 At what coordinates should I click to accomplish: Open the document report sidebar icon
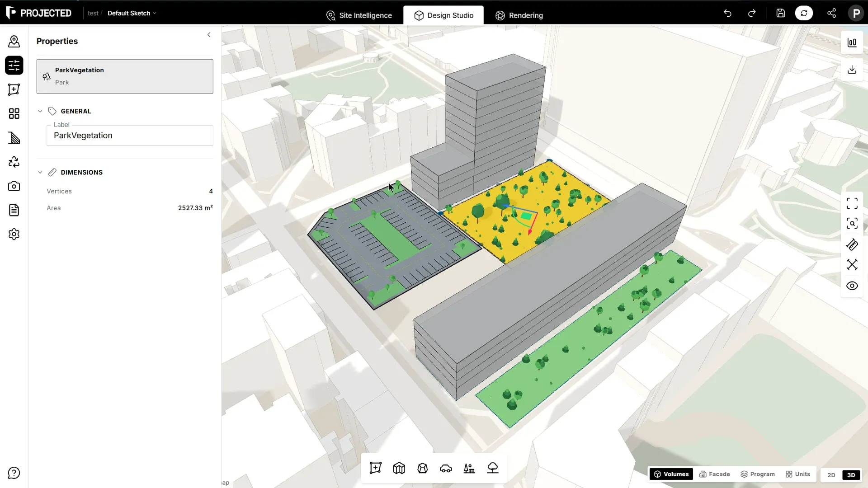(14, 210)
